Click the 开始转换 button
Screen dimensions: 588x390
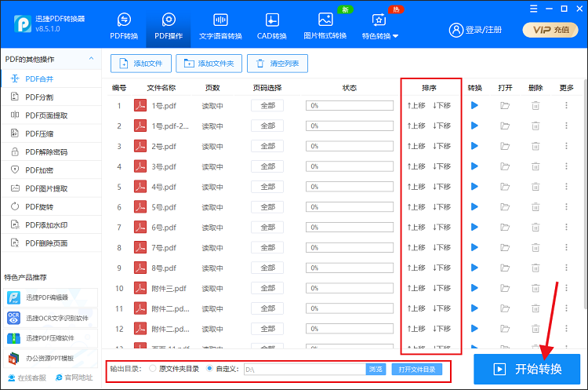point(527,369)
